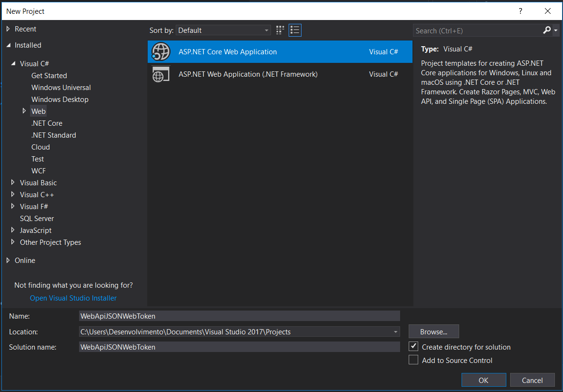This screenshot has height=392, width=563.
Task: Select WCF category
Action: [39, 171]
